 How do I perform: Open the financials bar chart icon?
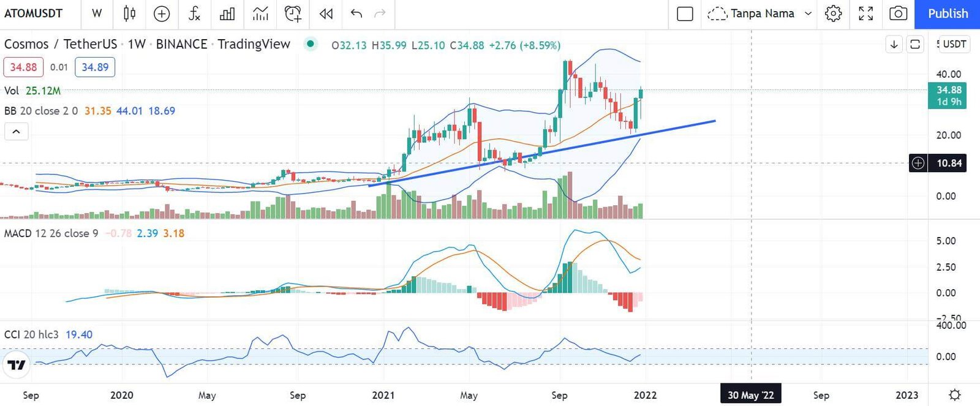point(227,13)
